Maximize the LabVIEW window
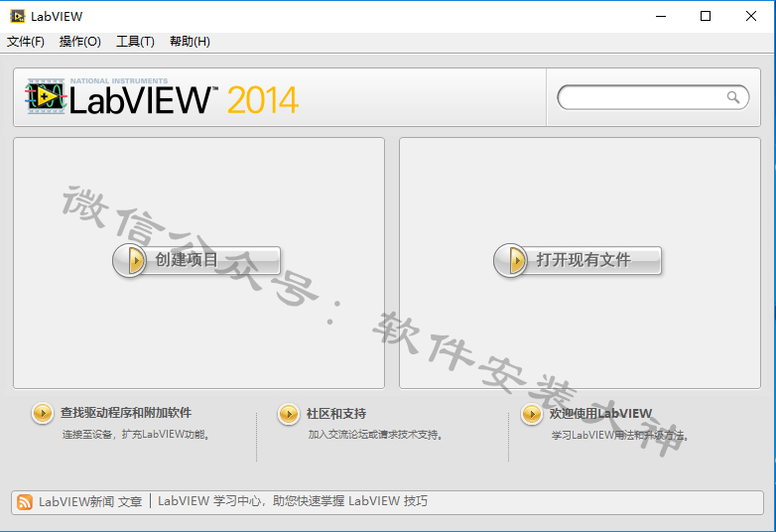Image resolution: width=776 pixels, height=532 pixels. 706,16
